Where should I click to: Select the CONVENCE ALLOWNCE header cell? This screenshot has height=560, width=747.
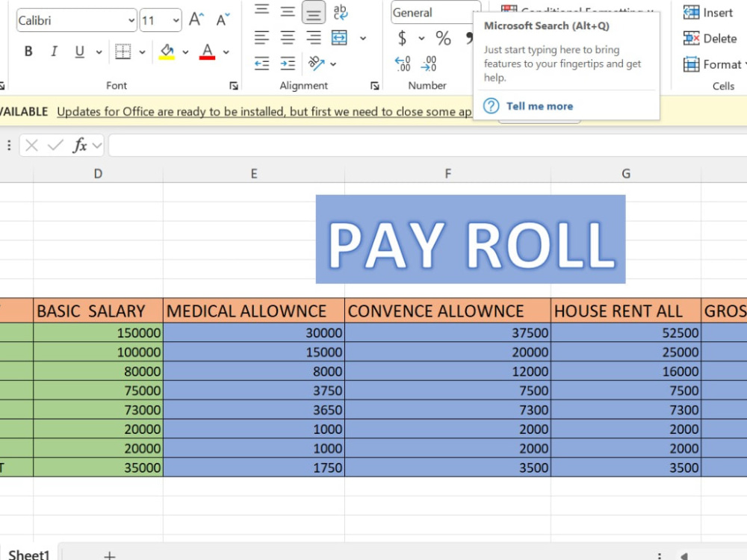point(447,311)
